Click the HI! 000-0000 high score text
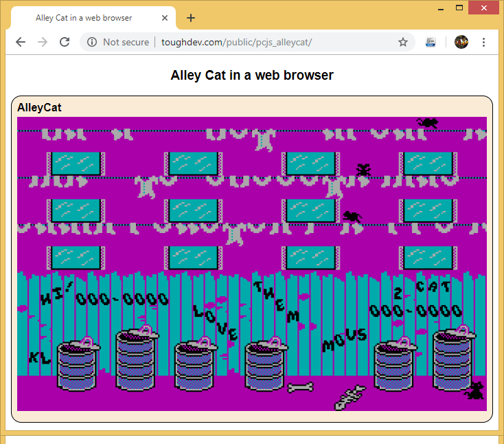This screenshot has width=504, height=444. tap(104, 294)
